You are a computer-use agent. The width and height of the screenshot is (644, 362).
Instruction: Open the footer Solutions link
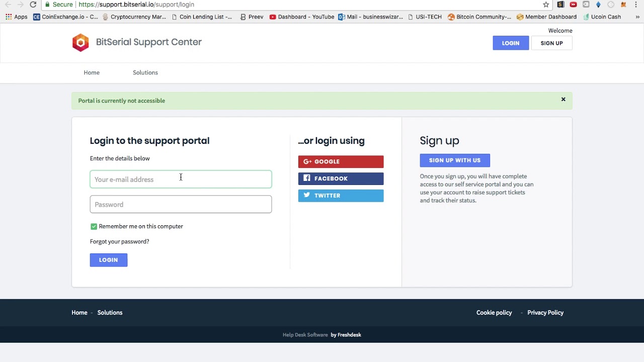tap(110, 313)
